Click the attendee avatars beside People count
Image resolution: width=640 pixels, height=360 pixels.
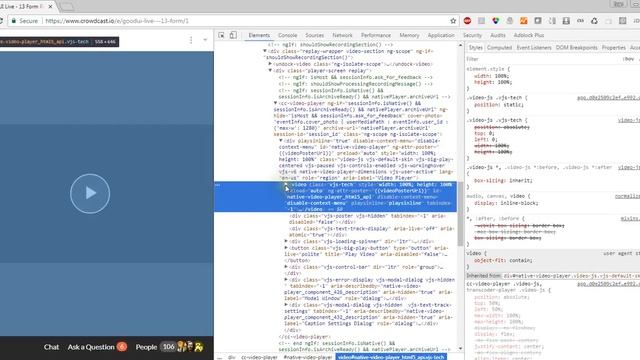pos(190,347)
